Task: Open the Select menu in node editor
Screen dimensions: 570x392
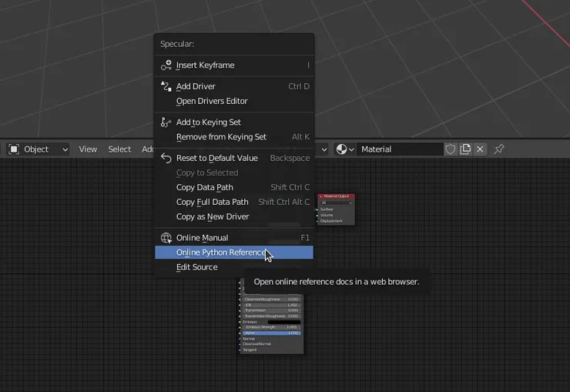Action: tap(119, 149)
